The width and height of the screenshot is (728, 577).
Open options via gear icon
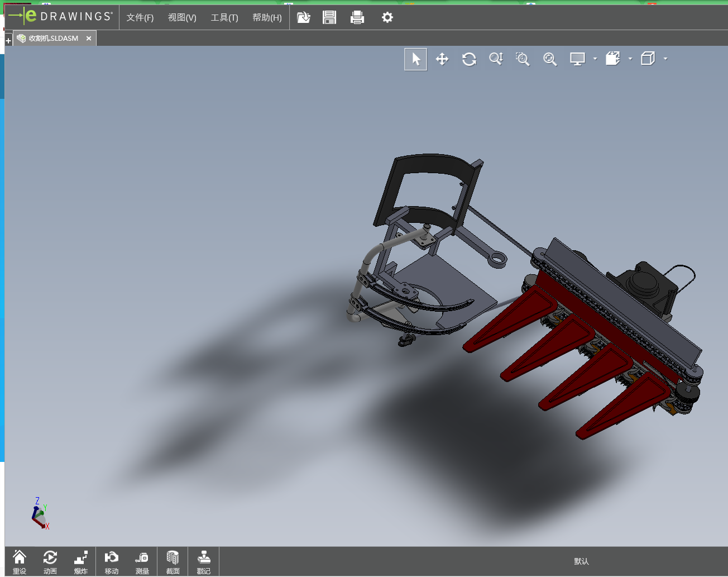coord(387,18)
